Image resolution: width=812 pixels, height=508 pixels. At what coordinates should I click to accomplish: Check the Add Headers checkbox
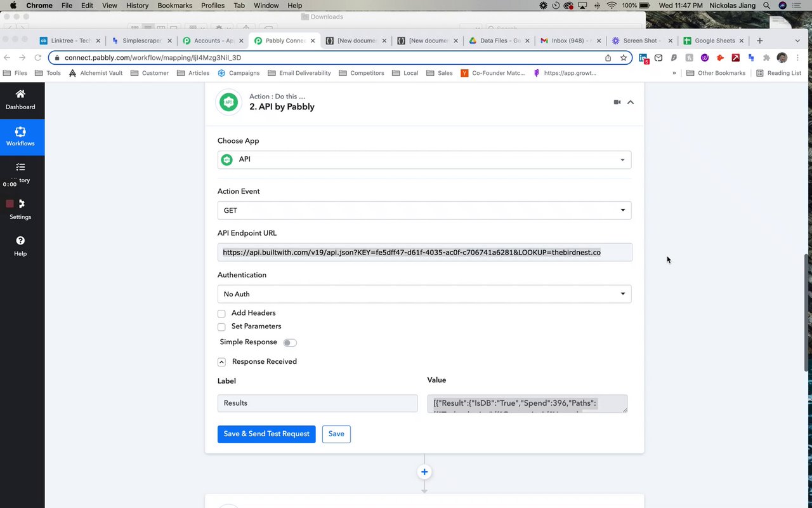221,314
